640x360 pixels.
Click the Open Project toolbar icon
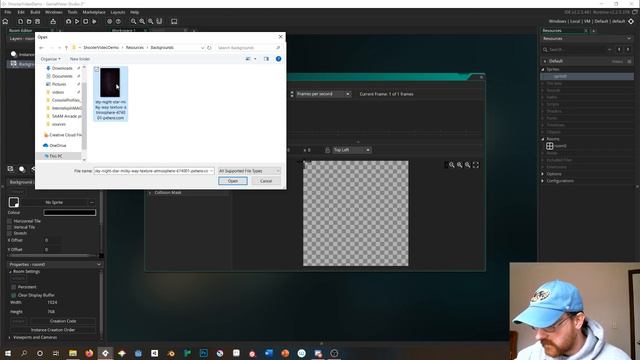tap(29, 21)
